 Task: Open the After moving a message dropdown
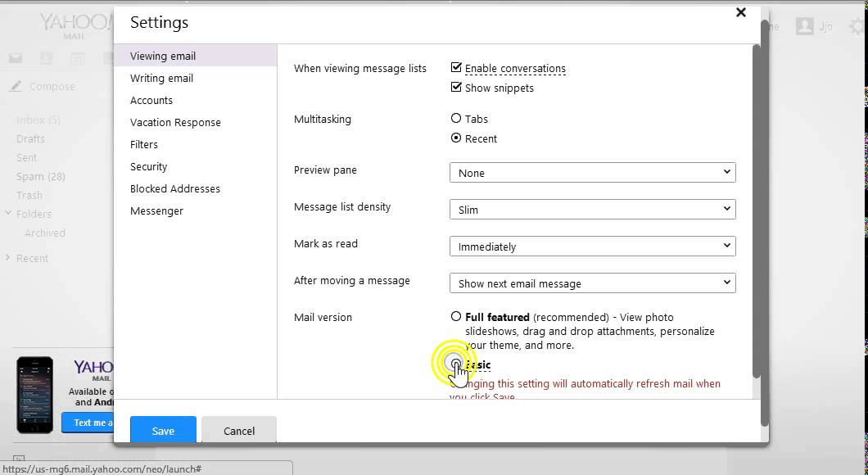click(x=592, y=283)
